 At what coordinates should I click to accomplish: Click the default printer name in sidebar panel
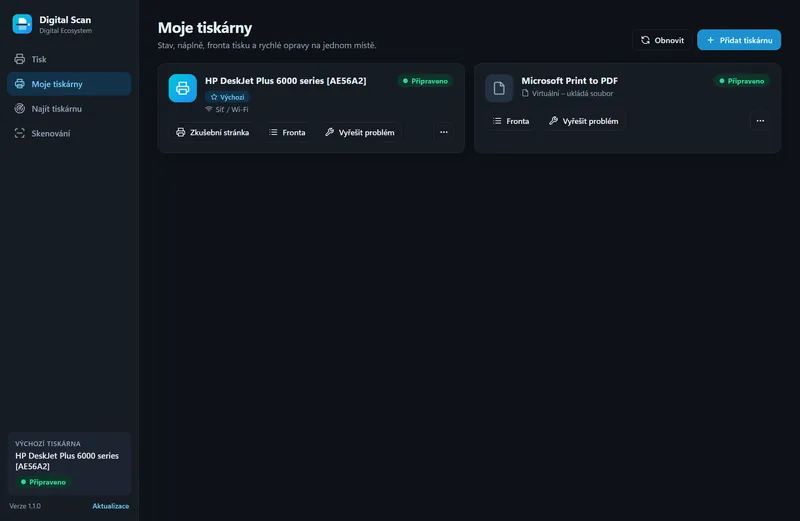[x=67, y=461]
